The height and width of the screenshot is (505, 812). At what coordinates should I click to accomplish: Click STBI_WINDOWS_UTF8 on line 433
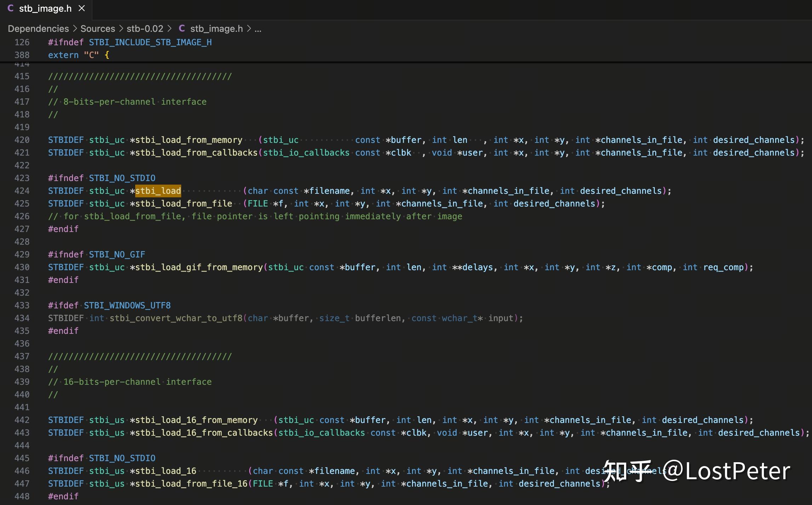(127, 306)
